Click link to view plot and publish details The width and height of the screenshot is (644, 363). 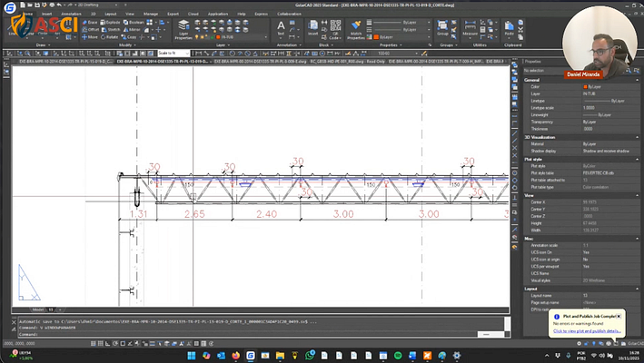587,331
